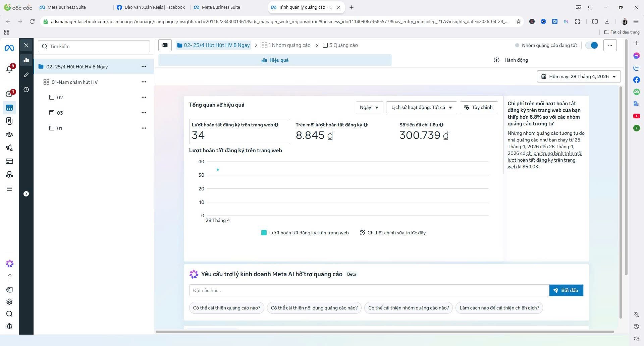This screenshot has width=644, height=346.
Task: Click the search magnifier in left rail
Action: point(9,314)
